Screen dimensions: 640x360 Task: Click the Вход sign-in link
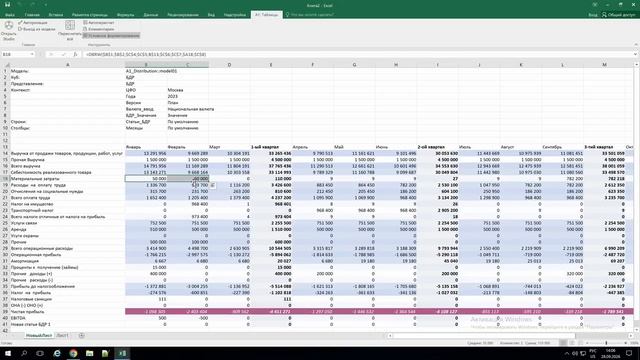tap(593, 15)
